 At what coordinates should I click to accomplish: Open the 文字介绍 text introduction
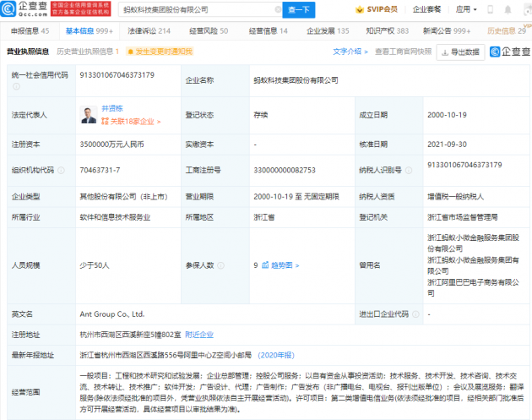click(x=349, y=52)
